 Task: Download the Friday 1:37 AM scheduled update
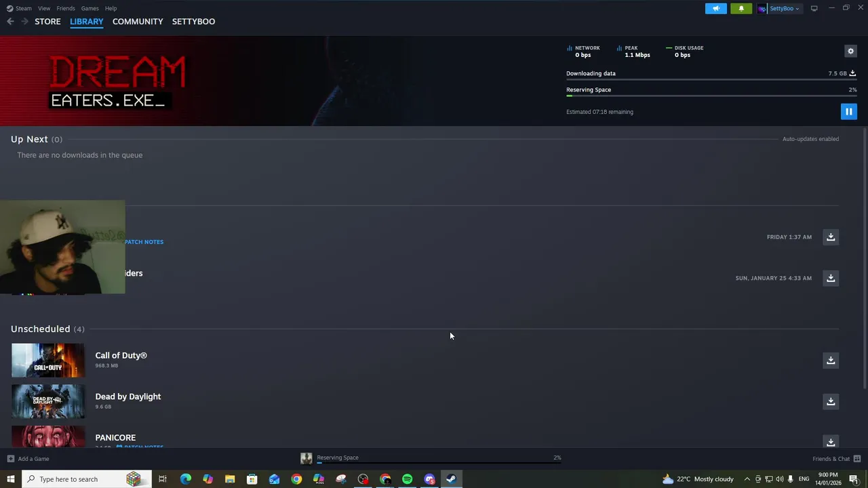click(x=831, y=237)
